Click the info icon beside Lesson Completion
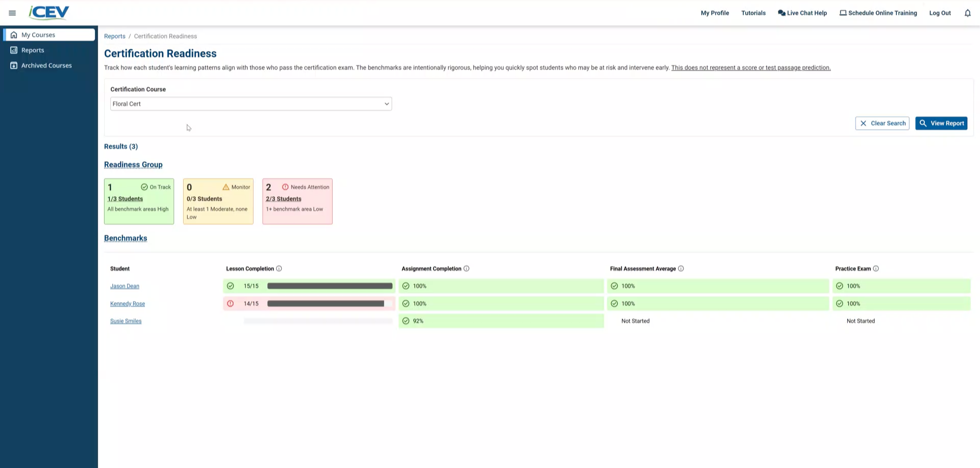This screenshot has height=468, width=980. click(280, 268)
